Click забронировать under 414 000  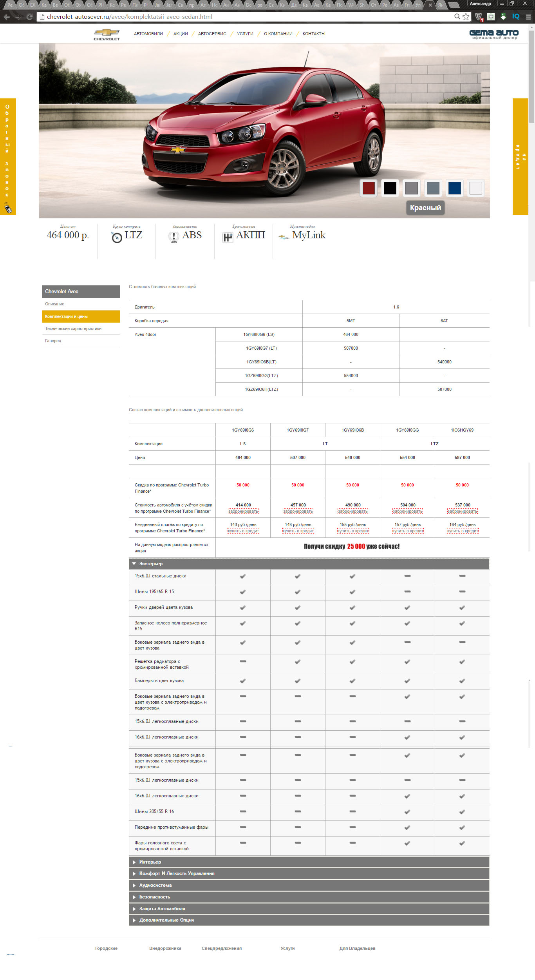243,511
